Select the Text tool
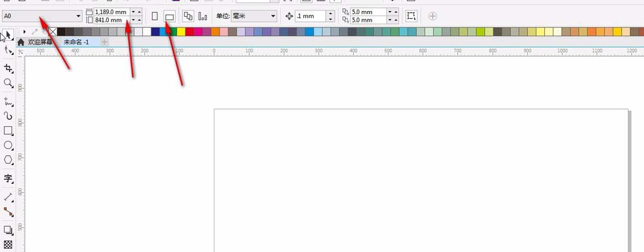The width and height of the screenshot is (644, 252). 8,179
